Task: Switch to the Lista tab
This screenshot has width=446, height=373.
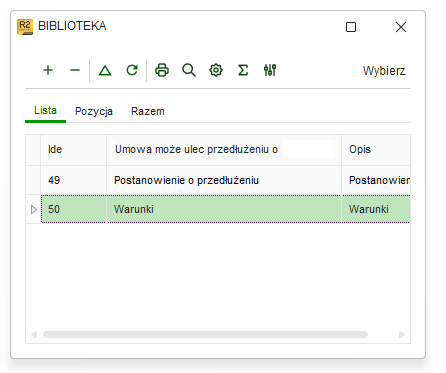Action: [x=45, y=110]
